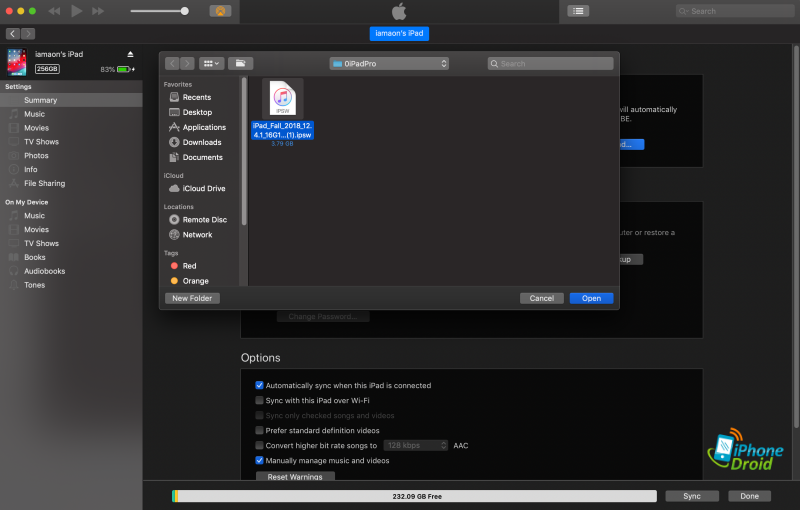The width and height of the screenshot is (800, 510).
Task: Expand the view mode dropdown in dialog
Action: 211,63
